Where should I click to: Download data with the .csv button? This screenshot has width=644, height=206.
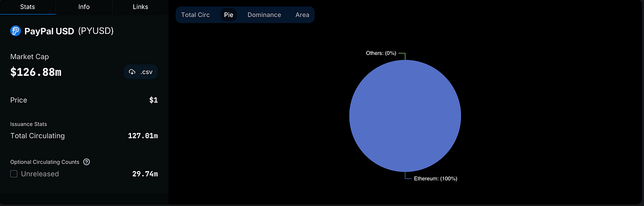pyautogui.click(x=141, y=72)
